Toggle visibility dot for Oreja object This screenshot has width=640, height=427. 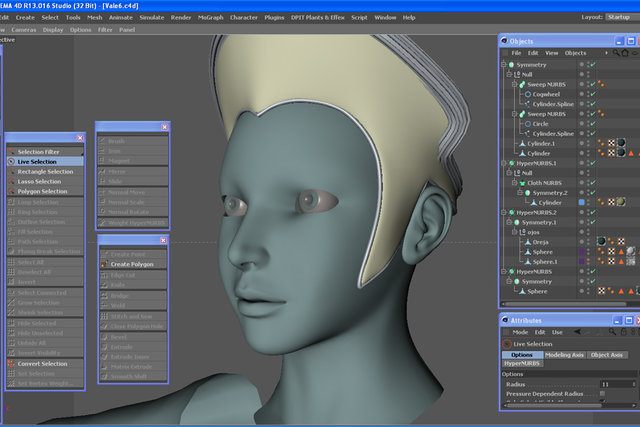[582, 242]
